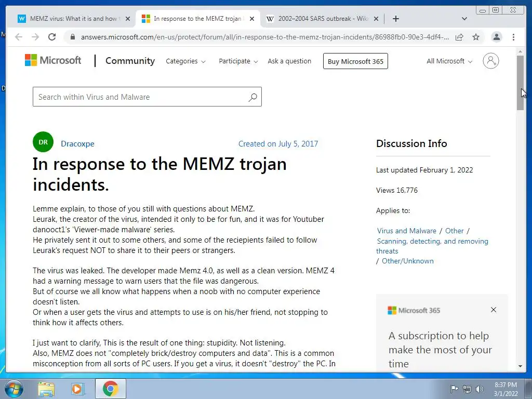
Task: Click the page scrollbar thumb
Action: [520, 83]
